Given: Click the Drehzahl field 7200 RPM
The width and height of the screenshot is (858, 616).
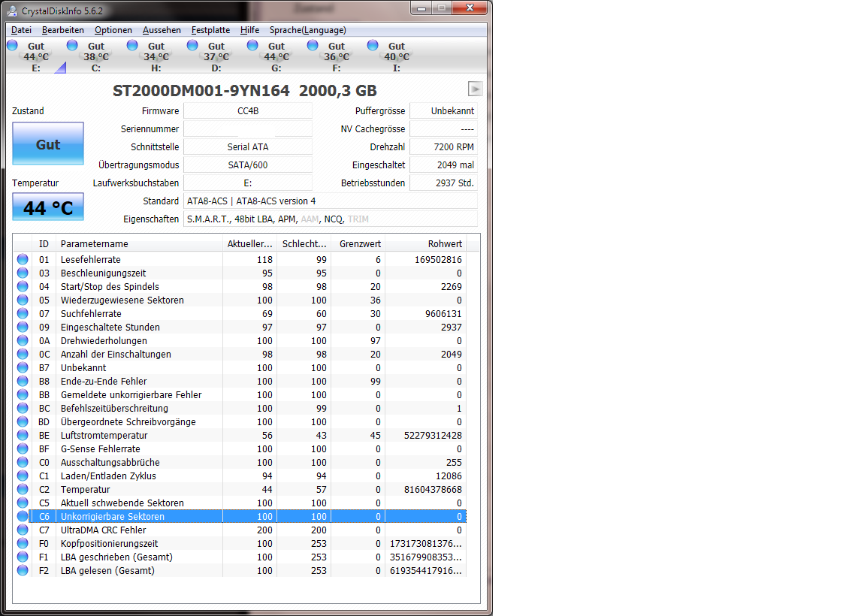Looking at the screenshot, I should pyautogui.click(x=444, y=146).
